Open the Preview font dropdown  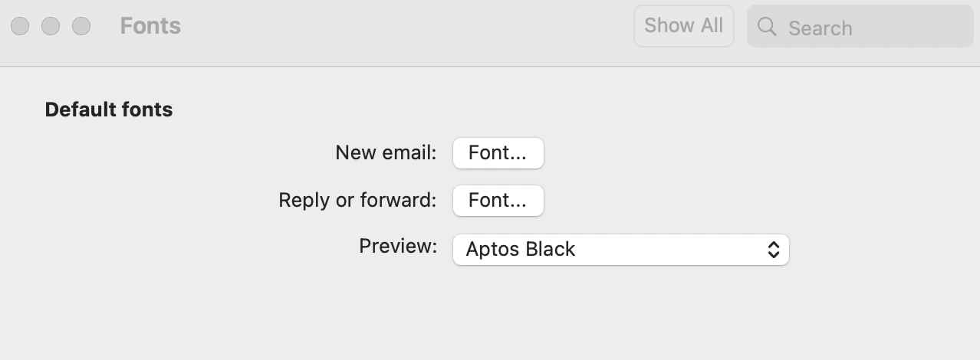click(621, 250)
